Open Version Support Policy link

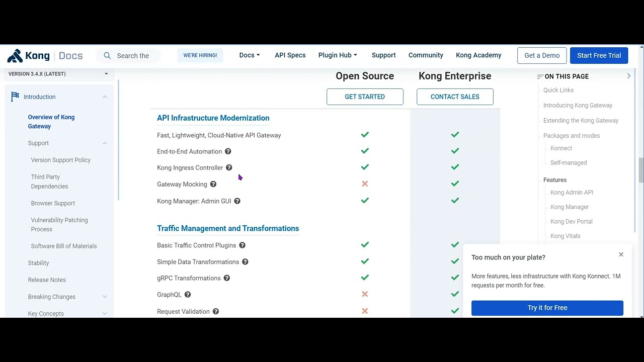click(61, 160)
